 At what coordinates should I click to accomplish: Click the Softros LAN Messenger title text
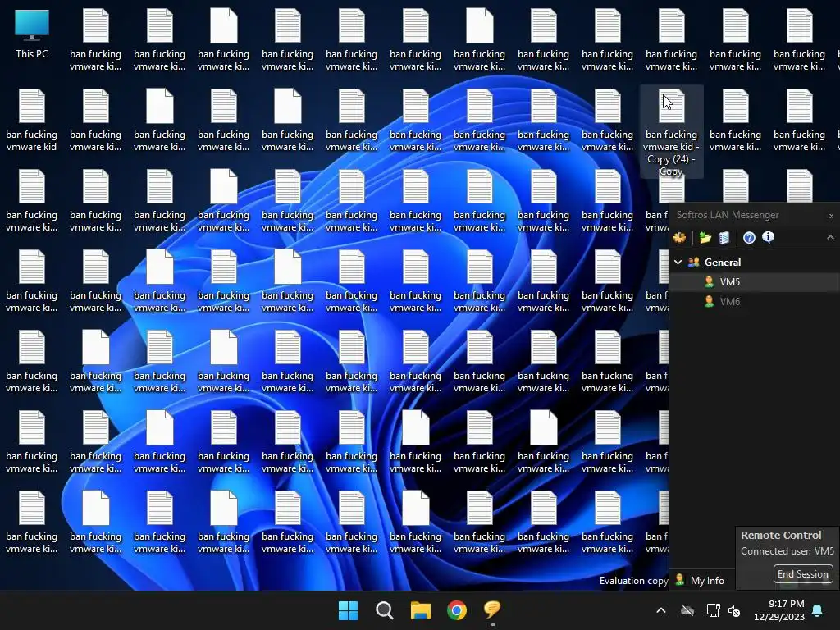point(728,215)
